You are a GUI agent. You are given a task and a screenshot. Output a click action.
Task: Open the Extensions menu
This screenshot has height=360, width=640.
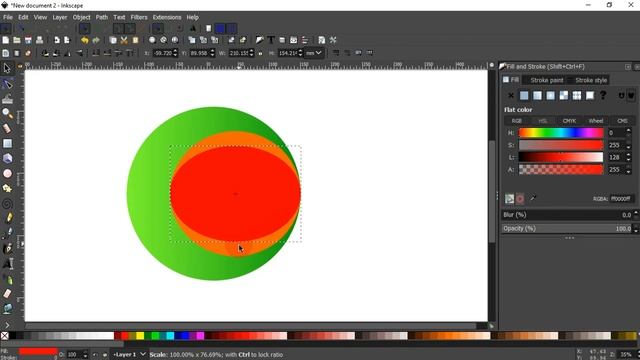(167, 17)
